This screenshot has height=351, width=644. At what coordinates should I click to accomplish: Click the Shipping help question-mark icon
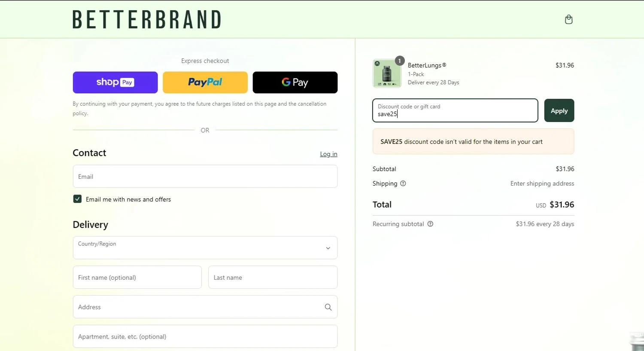pos(403,183)
